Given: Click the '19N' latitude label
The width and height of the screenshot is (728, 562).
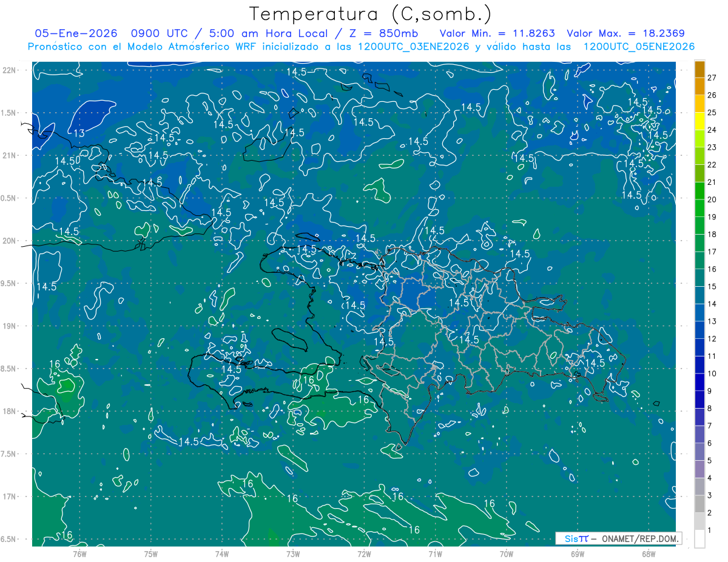Looking at the screenshot, I should point(10,326).
